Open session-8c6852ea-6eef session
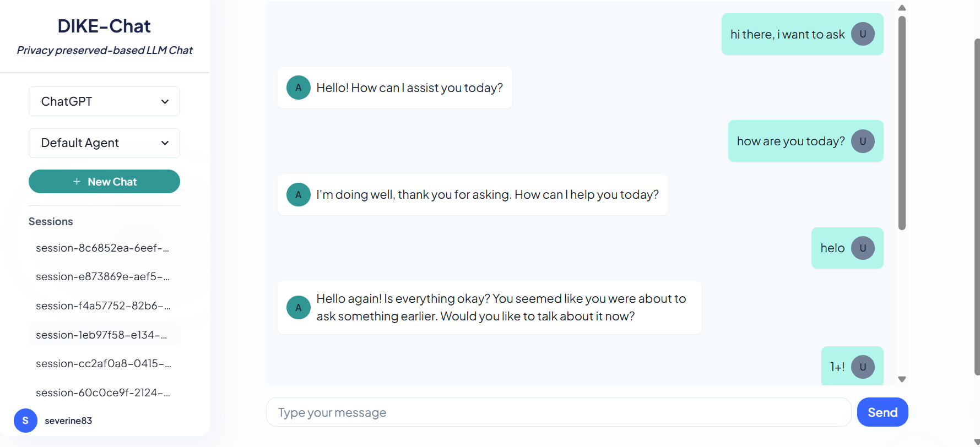Image resolution: width=980 pixels, height=447 pixels. [102, 248]
